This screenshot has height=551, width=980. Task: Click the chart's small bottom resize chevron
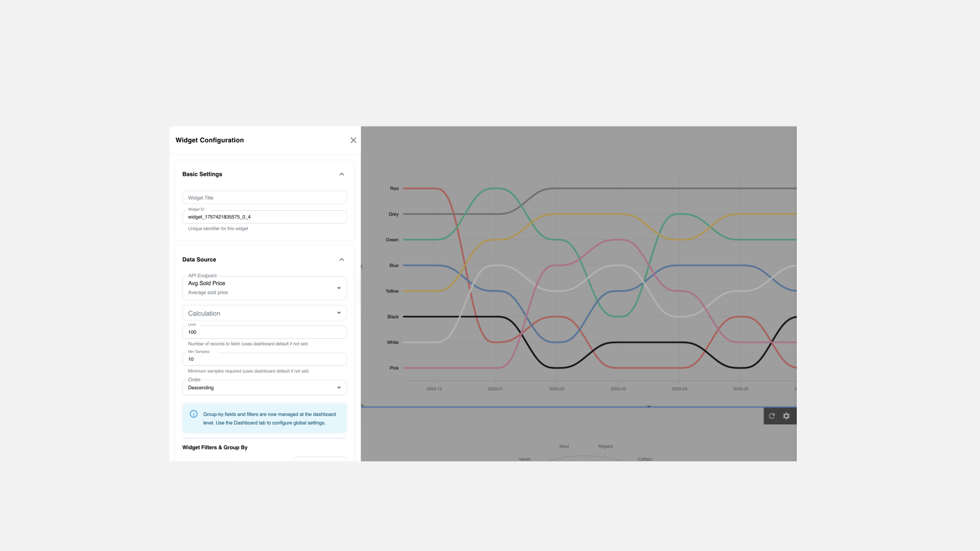coord(649,407)
